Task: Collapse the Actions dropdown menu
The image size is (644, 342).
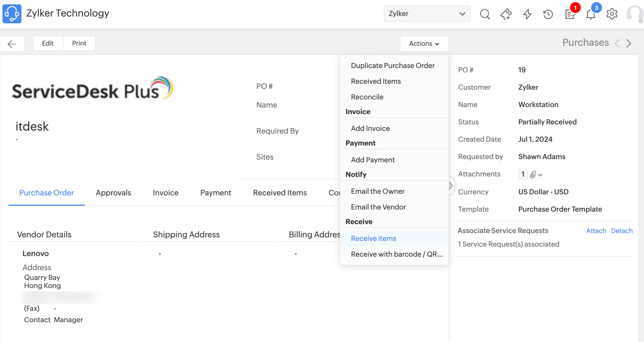Action: click(424, 44)
